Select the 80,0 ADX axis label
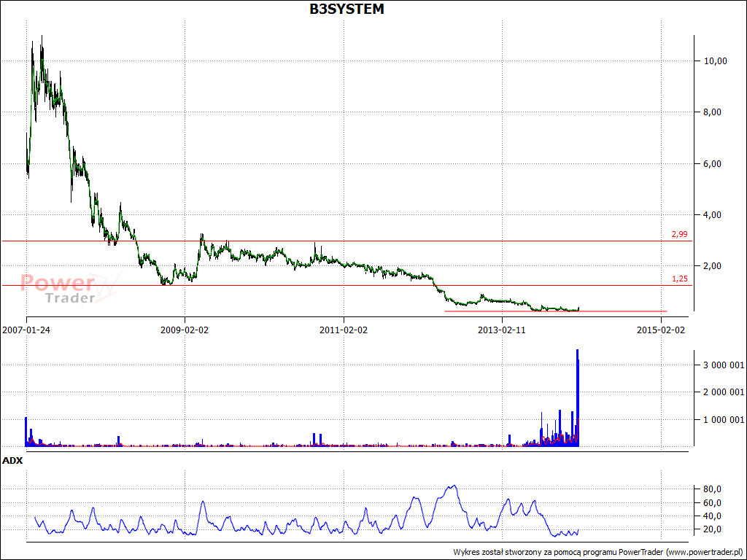The width and height of the screenshot is (747, 560). pos(712,489)
